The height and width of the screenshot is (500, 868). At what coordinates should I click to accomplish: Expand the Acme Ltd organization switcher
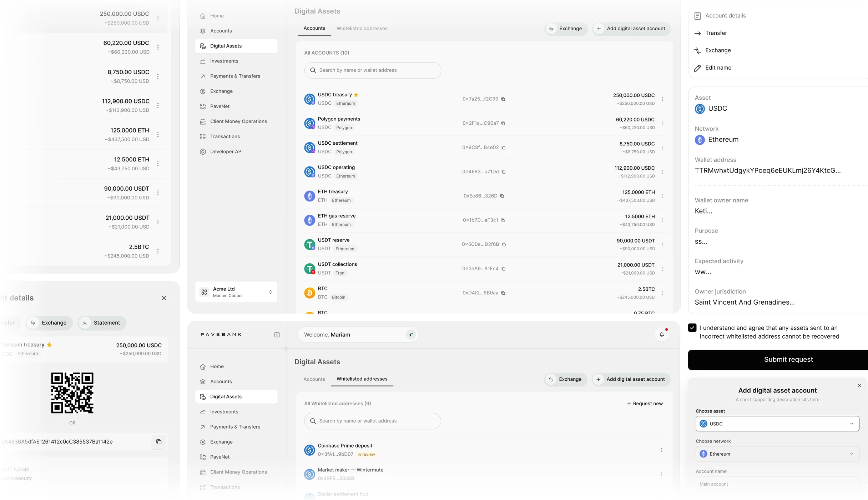click(x=236, y=292)
